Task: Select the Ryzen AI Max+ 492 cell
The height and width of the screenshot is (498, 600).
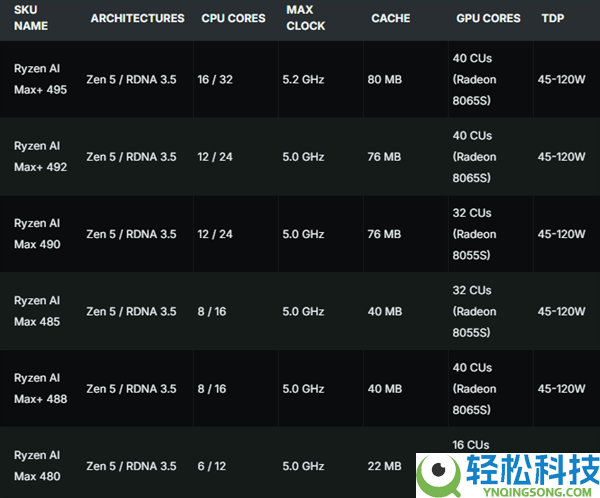Action: 40,157
